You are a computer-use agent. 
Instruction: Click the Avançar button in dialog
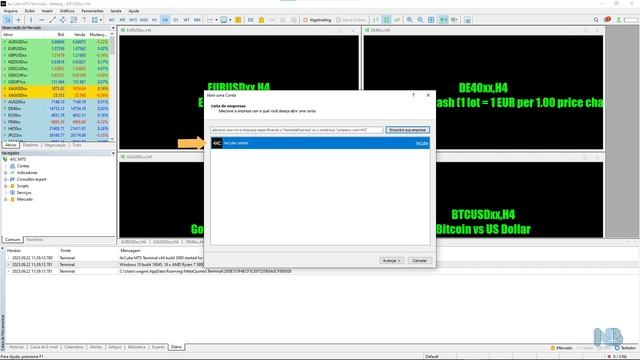click(x=391, y=260)
